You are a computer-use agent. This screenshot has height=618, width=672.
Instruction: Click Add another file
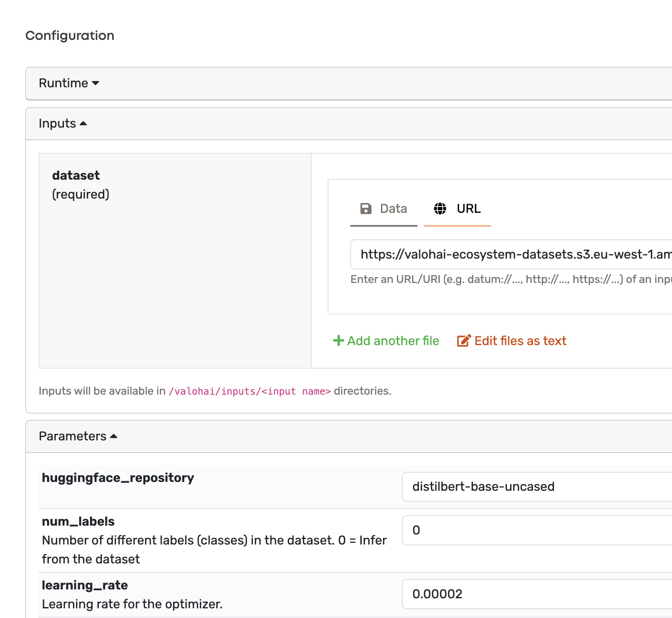[x=386, y=341]
